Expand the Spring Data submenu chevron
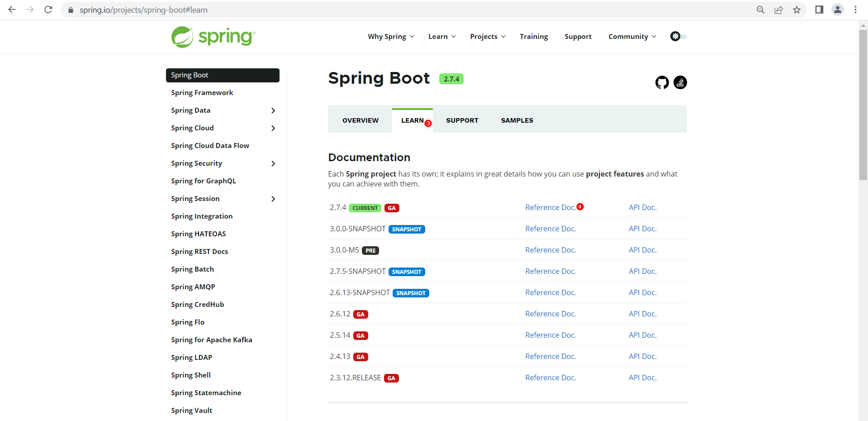The width and height of the screenshot is (868, 421). coord(273,110)
